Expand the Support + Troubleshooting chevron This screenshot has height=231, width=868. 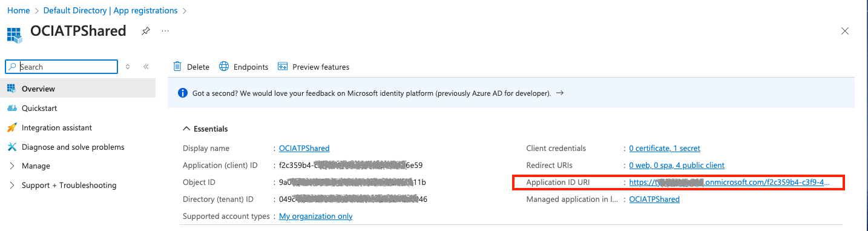[x=12, y=186]
